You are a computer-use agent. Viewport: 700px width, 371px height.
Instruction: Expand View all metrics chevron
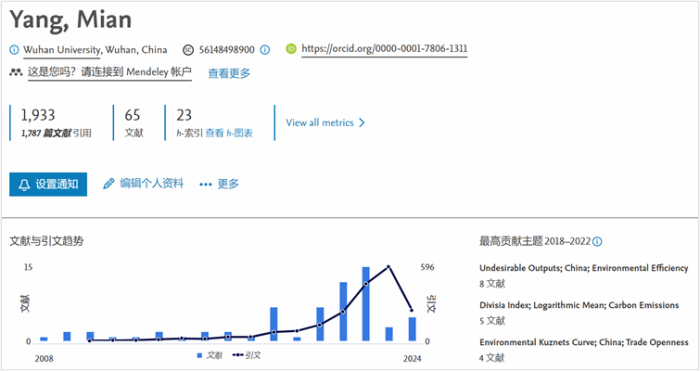pos(362,123)
